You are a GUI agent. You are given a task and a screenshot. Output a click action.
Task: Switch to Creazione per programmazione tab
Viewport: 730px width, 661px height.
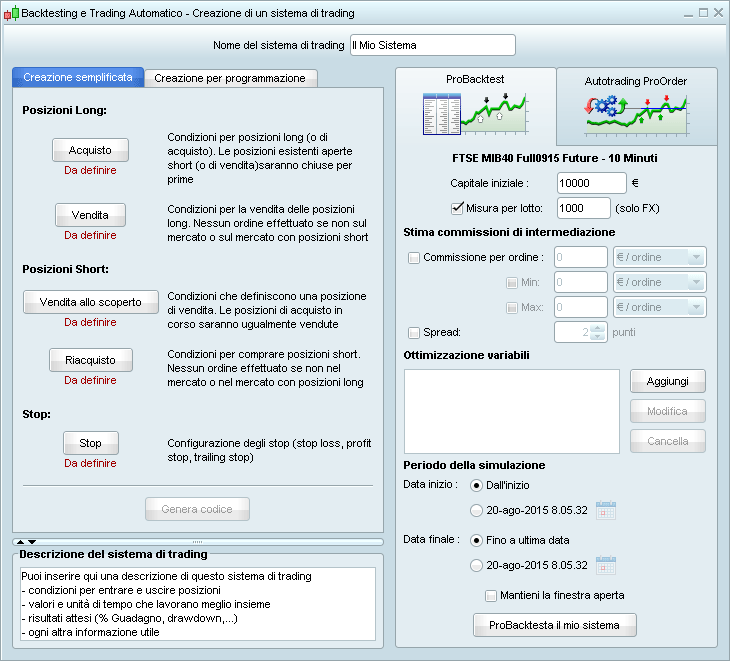coord(230,78)
